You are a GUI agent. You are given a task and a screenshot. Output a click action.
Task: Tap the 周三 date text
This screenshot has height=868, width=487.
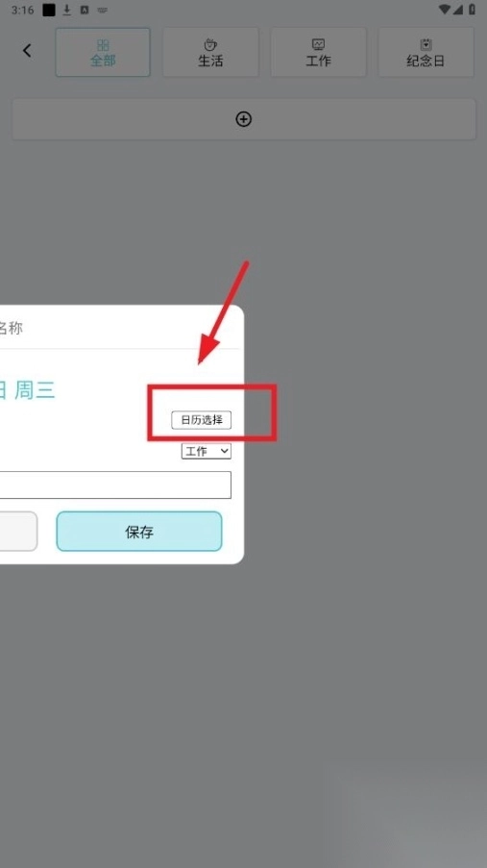(x=35, y=391)
